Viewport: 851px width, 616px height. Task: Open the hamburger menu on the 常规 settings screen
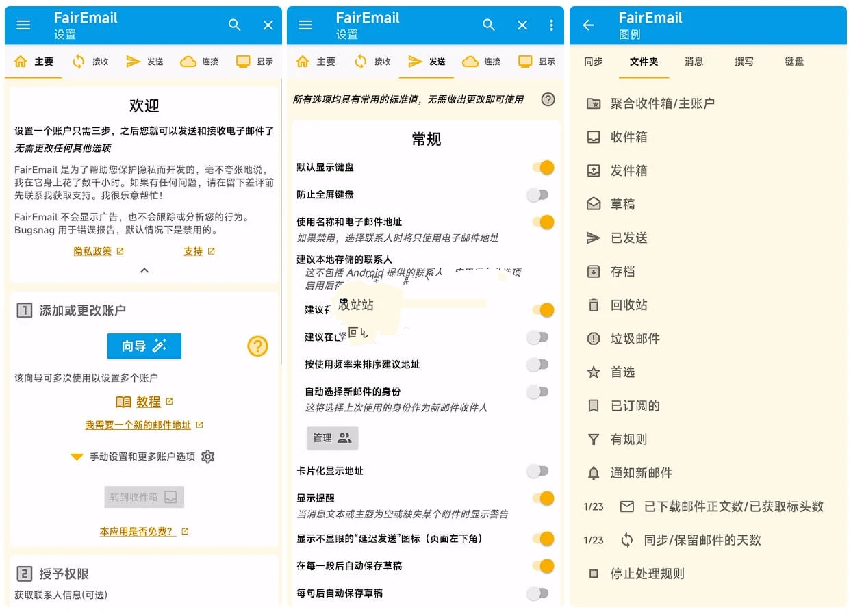pyautogui.click(x=305, y=25)
